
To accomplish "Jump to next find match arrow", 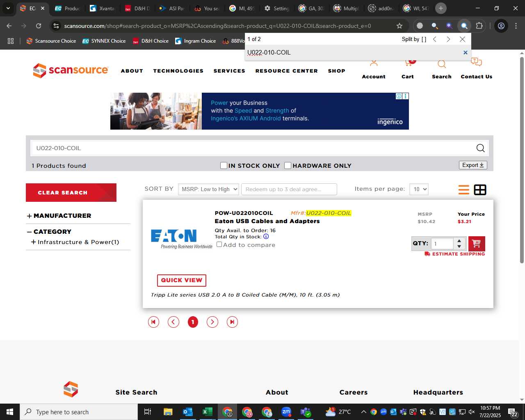I will [x=448, y=39].
